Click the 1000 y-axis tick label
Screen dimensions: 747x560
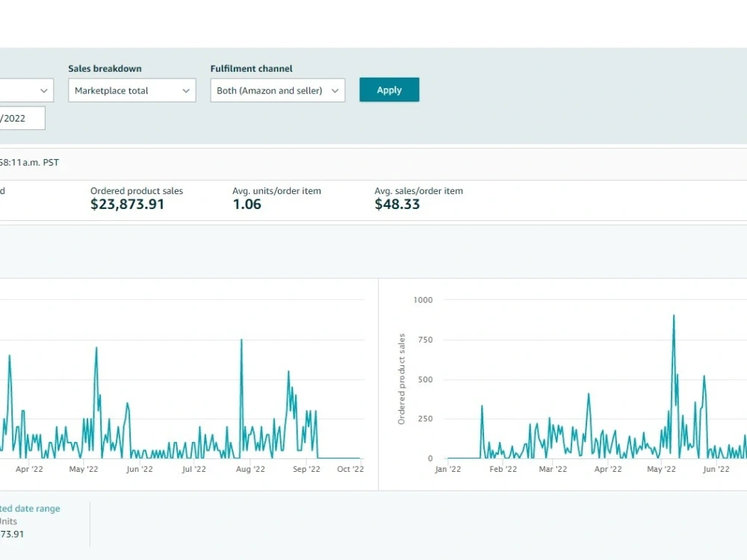pos(423,300)
